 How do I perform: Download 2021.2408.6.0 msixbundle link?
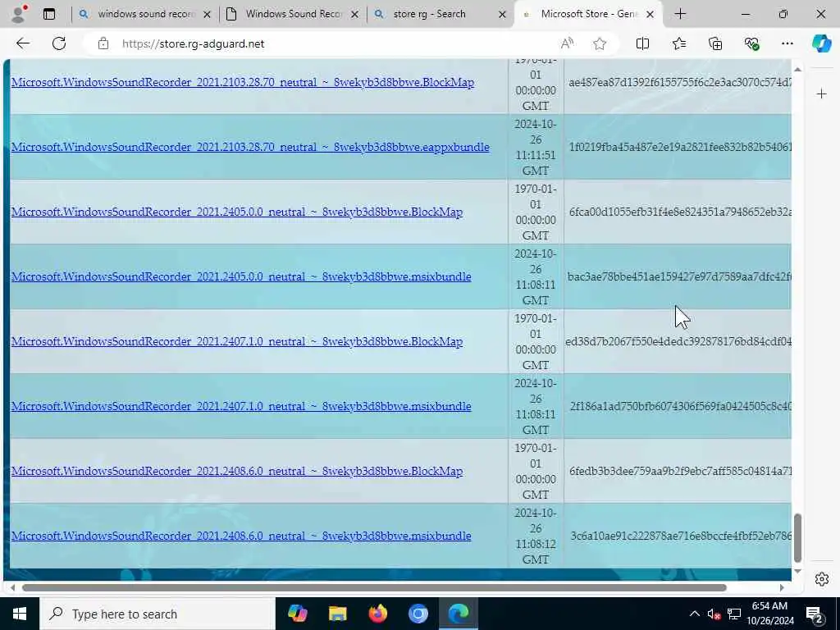pos(241,536)
